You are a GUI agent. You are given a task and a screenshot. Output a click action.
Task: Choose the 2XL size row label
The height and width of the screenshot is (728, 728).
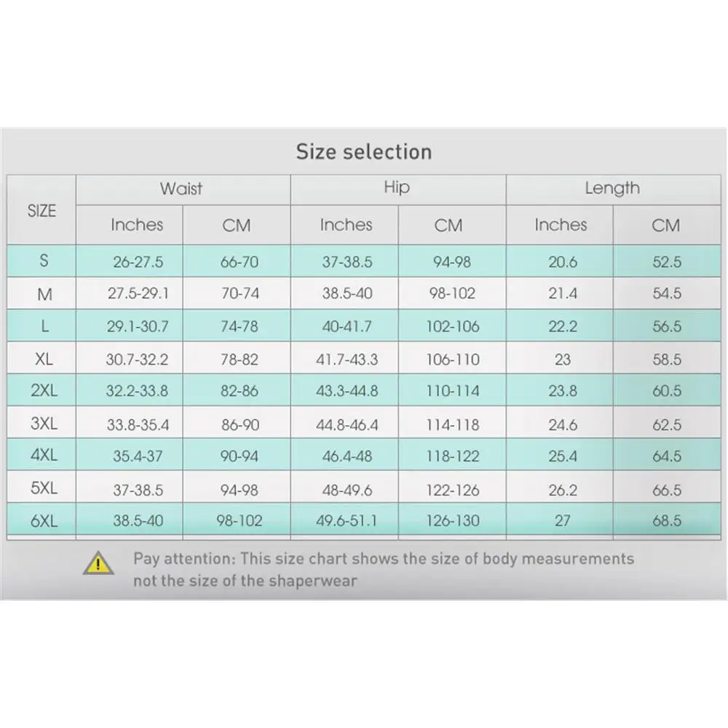coord(44,391)
